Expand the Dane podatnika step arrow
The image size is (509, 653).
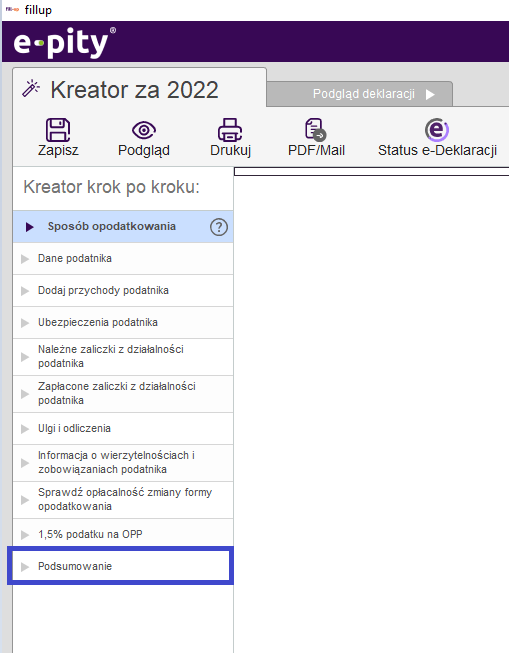tap(25, 259)
